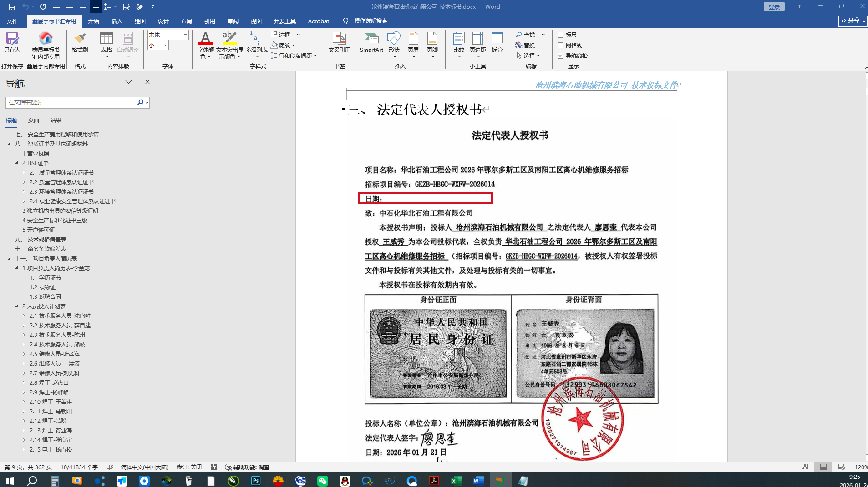Go to heading 九、技术规格偏差表

click(41, 239)
